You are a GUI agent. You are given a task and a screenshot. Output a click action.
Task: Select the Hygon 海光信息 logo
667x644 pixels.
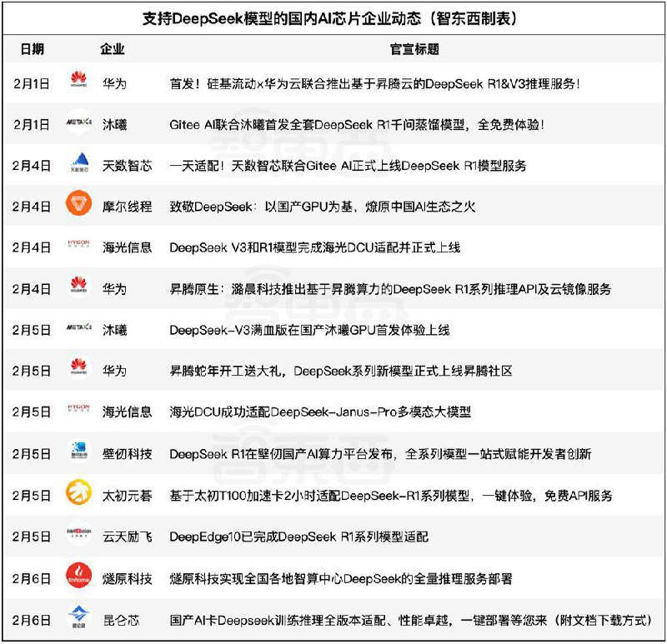78,244
